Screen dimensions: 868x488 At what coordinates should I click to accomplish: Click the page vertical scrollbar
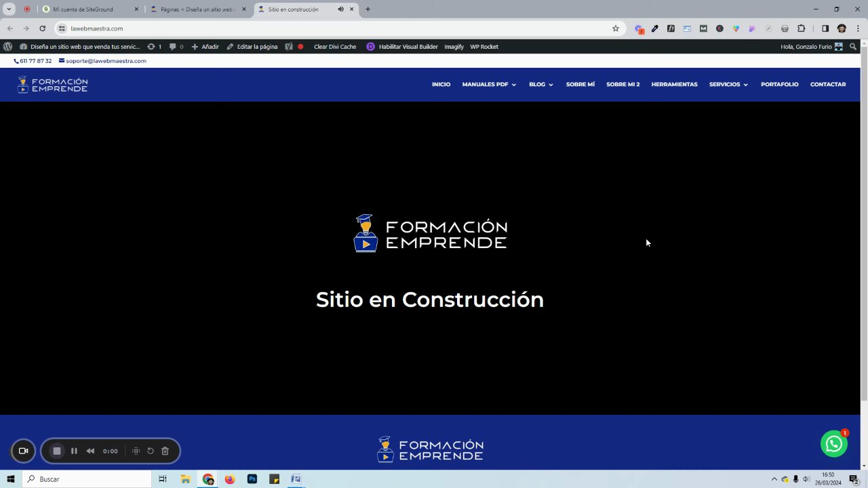coord(864,224)
